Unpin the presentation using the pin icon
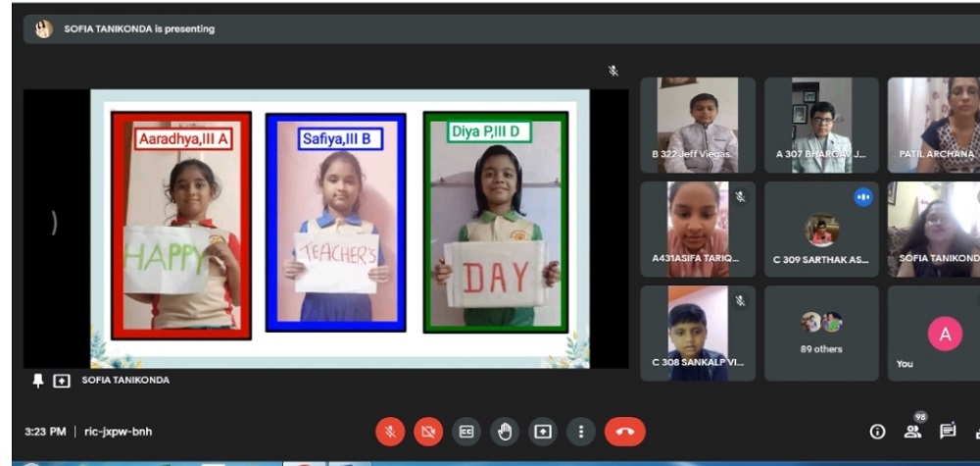 [x=38, y=381]
